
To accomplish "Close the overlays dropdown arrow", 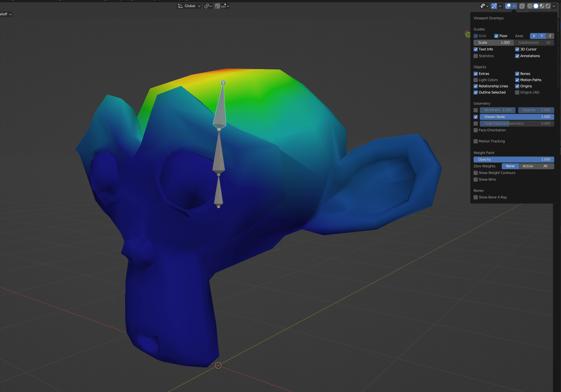I will (x=514, y=6).
